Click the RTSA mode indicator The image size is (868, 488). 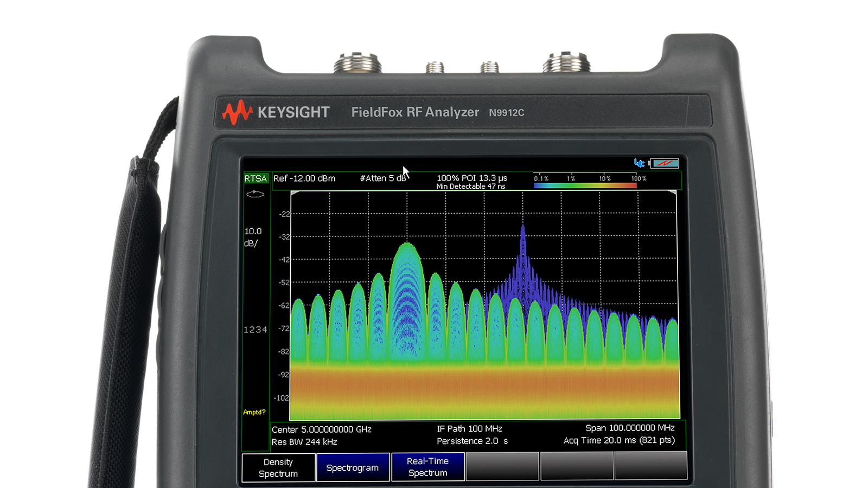coord(256,178)
